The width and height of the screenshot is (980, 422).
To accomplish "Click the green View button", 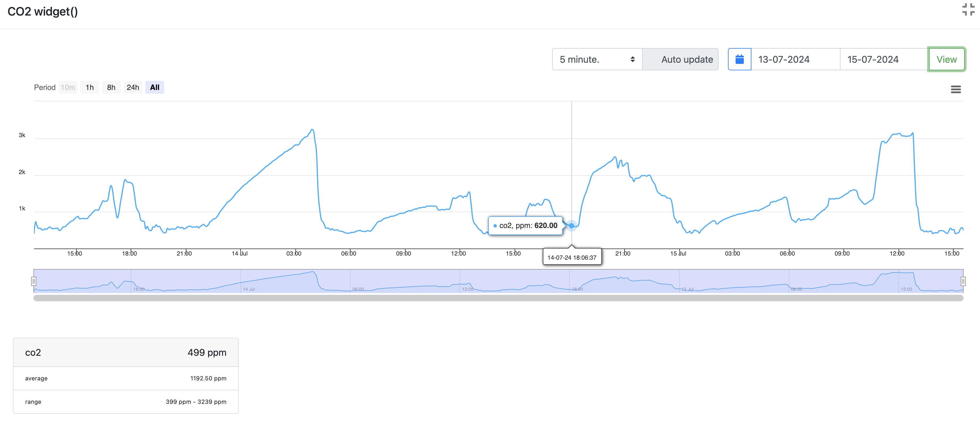I will coord(947,59).
